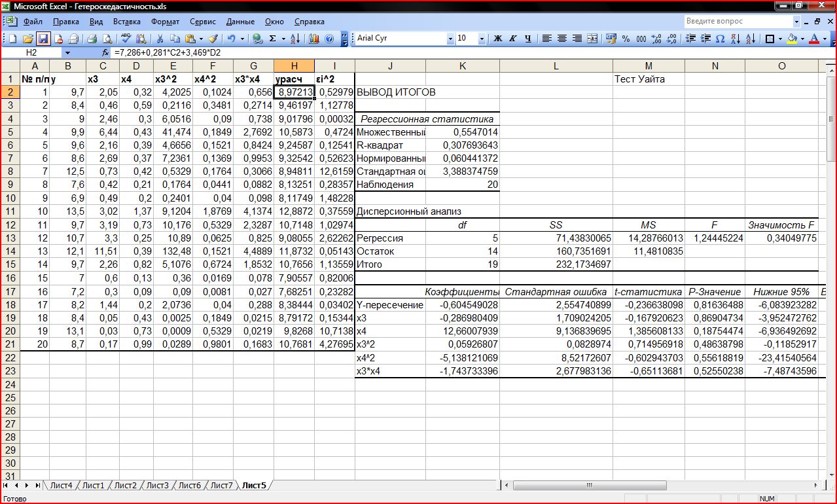837x504 pixels.
Task: Toggle underline (Ч) formatting
Action: pyautogui.click(x=528, y=39)
